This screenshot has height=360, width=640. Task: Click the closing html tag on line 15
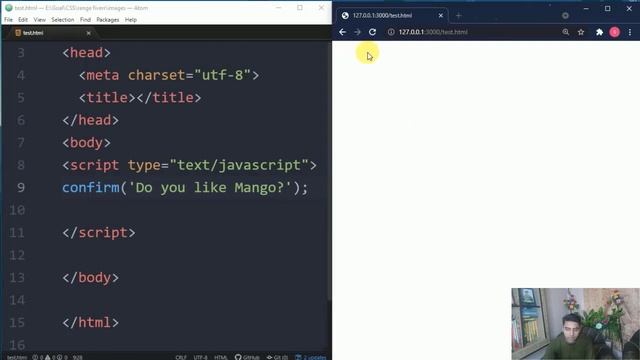91,323
